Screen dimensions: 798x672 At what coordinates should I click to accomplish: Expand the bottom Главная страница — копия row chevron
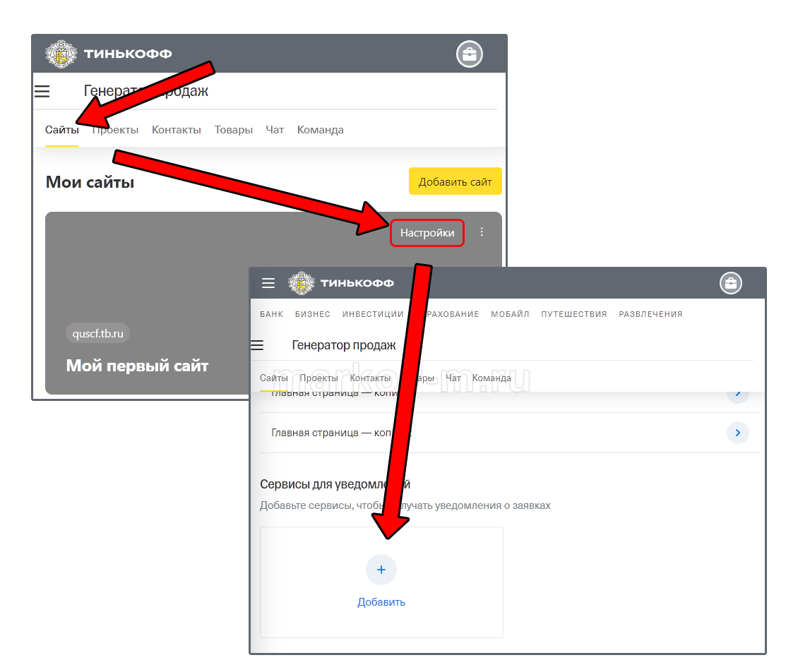pos(737,432)
